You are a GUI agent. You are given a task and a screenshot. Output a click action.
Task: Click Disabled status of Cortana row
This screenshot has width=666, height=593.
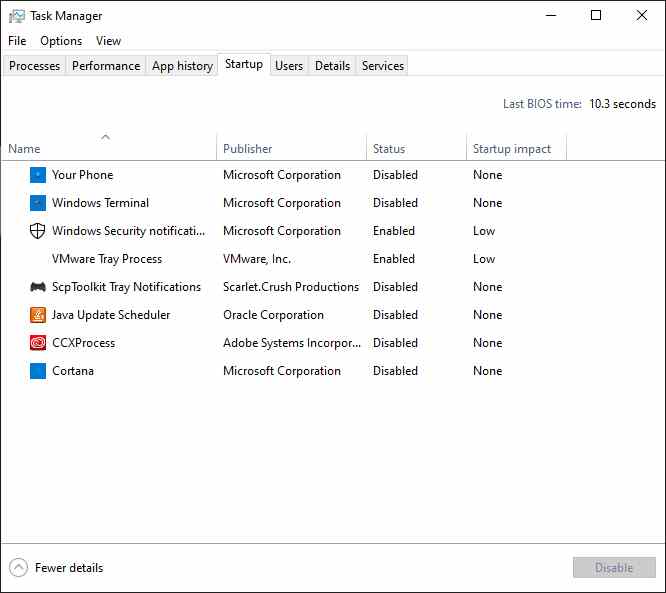click(395, 371)
